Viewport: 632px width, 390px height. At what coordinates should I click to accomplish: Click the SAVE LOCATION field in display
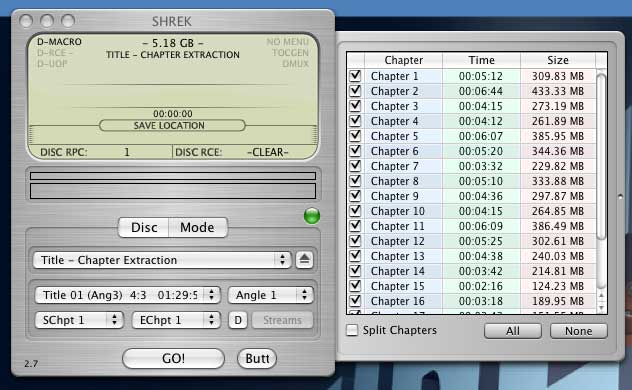(x=172, y=125)
